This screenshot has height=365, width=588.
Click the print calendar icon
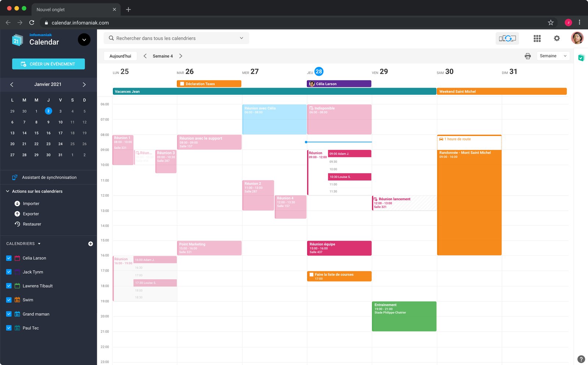point(528,56)
